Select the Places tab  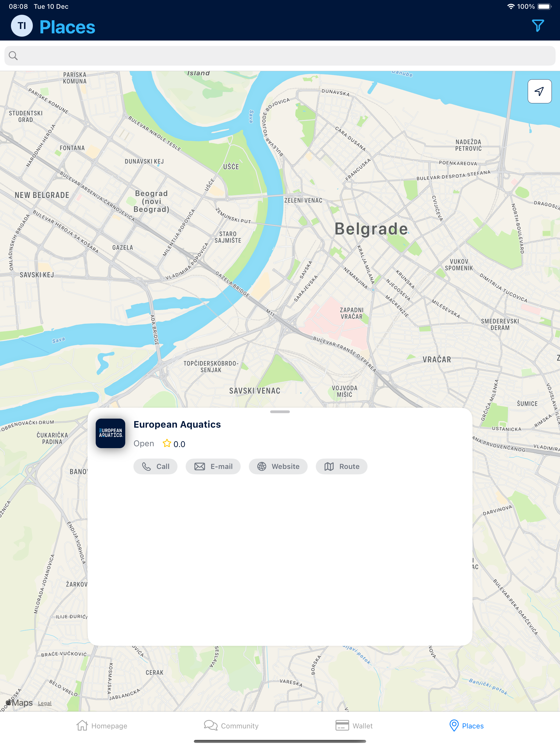[466, 726]
